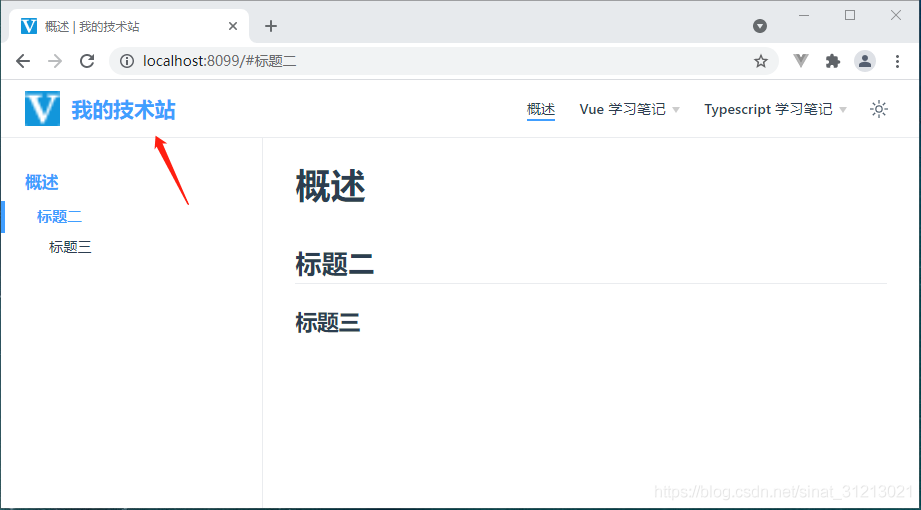921x510 pixels.
Task: Open the tab search dropdown arrow
Action: (760, 26)
